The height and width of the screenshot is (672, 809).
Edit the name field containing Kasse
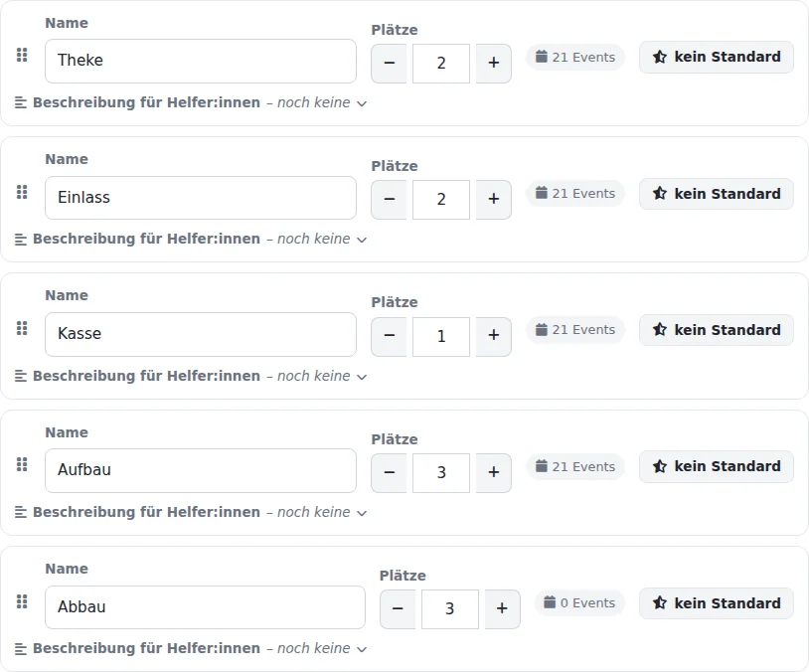[x=201, y=334]
